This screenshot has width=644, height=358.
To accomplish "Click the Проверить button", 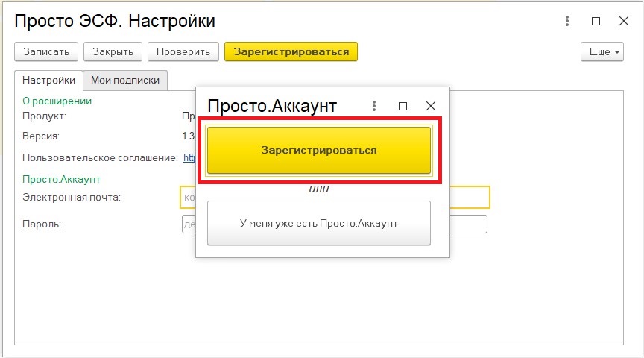I will [183, 51].
